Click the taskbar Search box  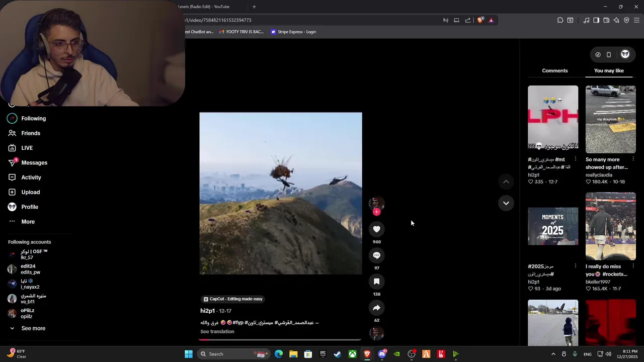[233, 354]
